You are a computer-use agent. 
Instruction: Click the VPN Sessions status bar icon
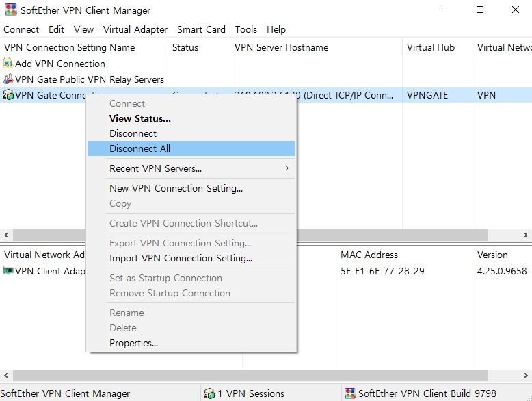point(209,393)
